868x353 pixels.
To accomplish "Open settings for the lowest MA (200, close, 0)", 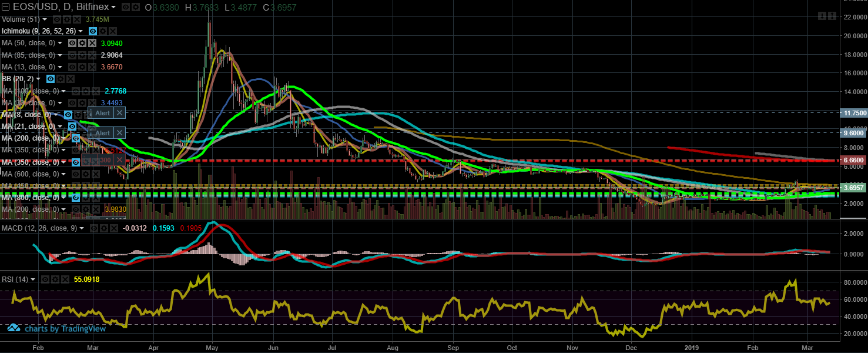I will 86,209.
